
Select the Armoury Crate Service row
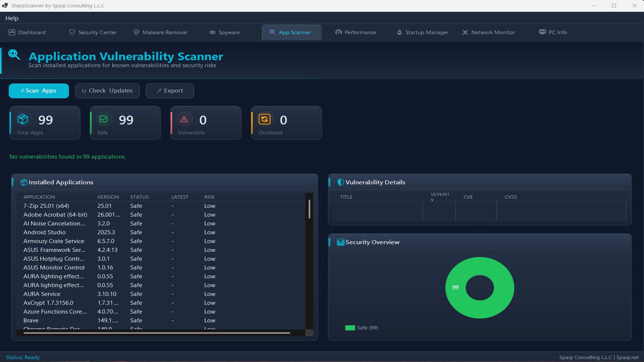[161, 241]
